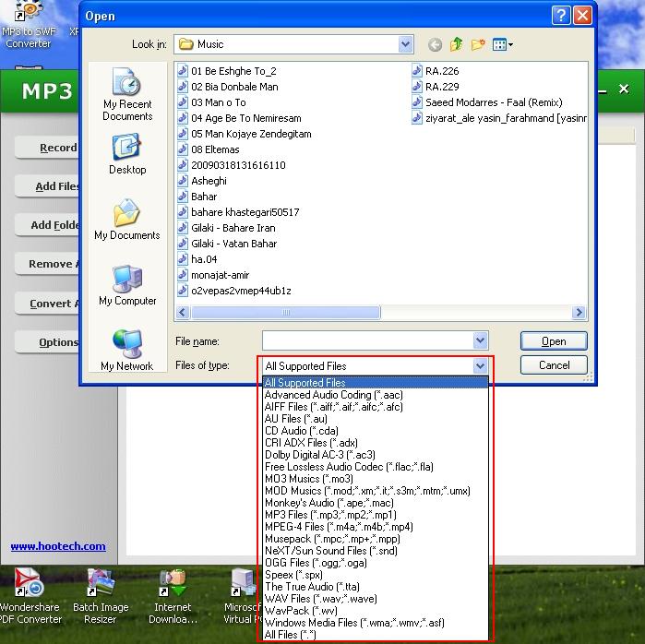Image resolution: width=645 pixels, height=644 pixels.
Task: Visit the www.hootech.com link
Action: coord(58,546)
